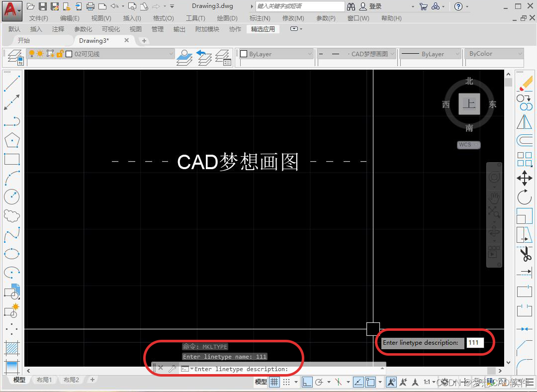Click the 精选应用 ribbon tab
The image size is (537, 392).
coord(263,29)
